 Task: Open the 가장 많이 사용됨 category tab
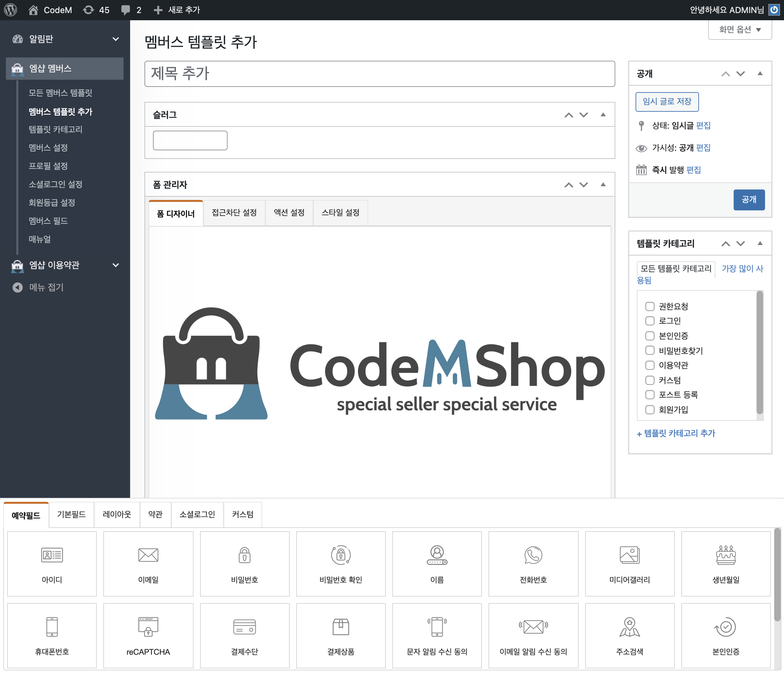tap(742, 269)
